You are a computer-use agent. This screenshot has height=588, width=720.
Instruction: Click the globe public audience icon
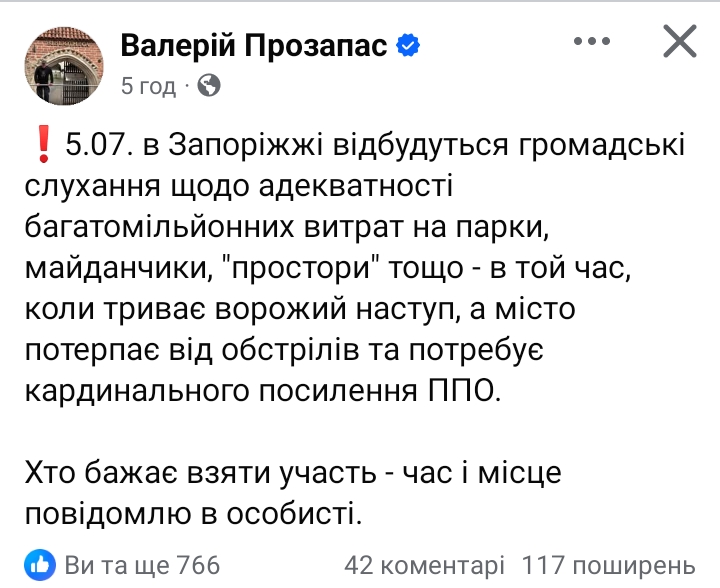point(208,86)
